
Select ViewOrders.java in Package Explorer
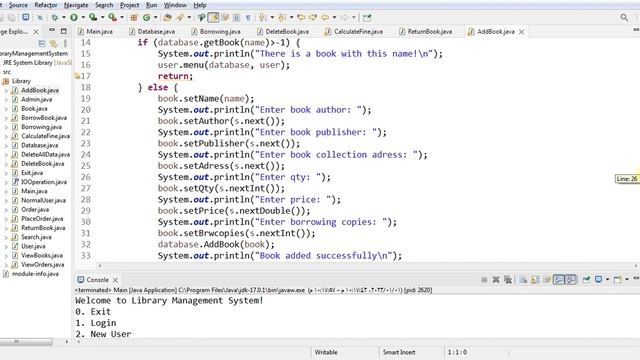click(42, 264)
